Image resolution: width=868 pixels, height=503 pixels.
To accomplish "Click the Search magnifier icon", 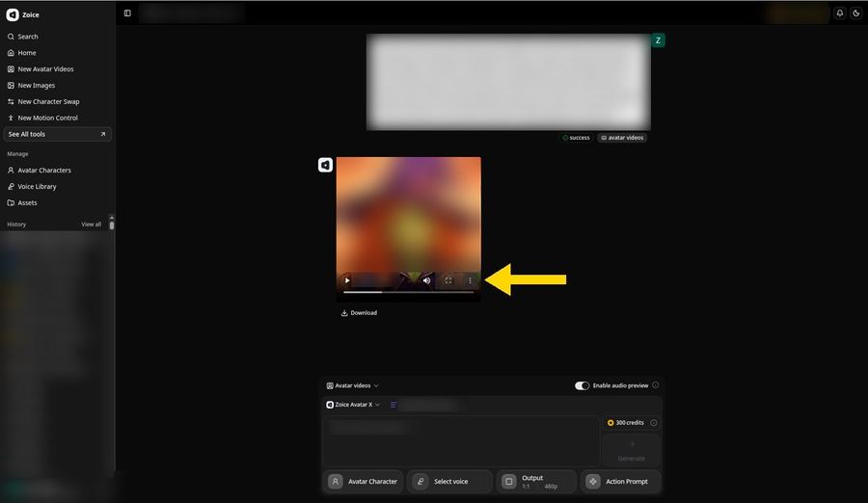I will pyautogui.click(x=11, y=37).
